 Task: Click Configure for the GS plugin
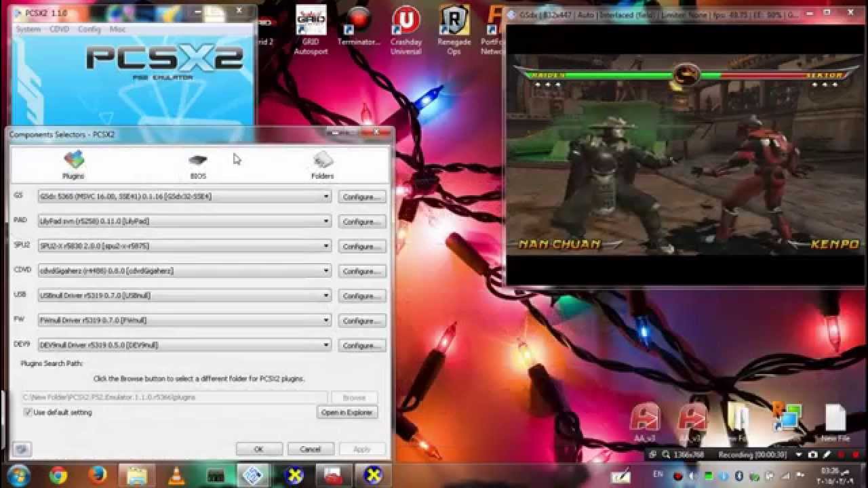tap(361, 197)
